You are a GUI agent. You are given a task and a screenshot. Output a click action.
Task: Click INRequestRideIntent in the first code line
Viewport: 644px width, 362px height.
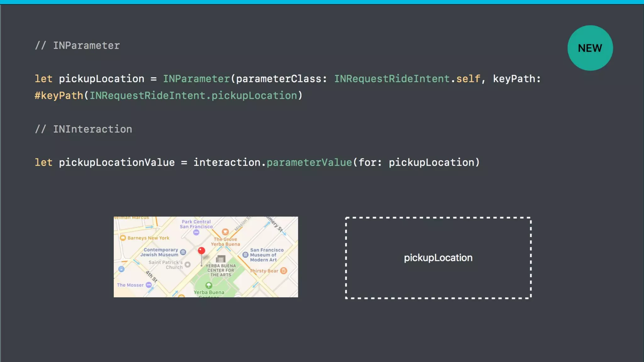391,79
